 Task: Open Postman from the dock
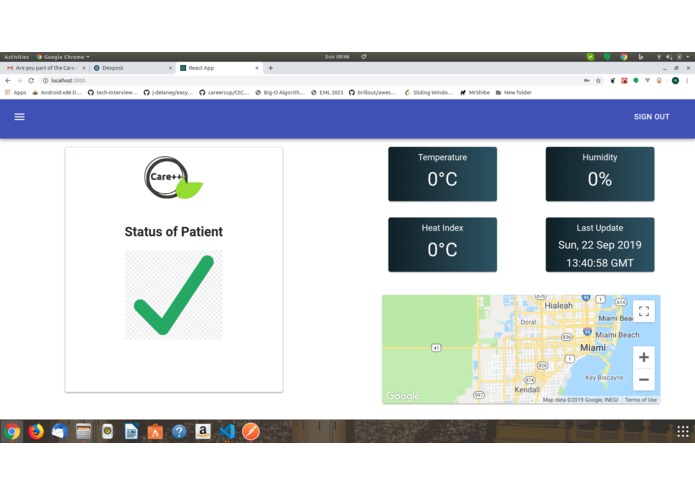[251, 431]
